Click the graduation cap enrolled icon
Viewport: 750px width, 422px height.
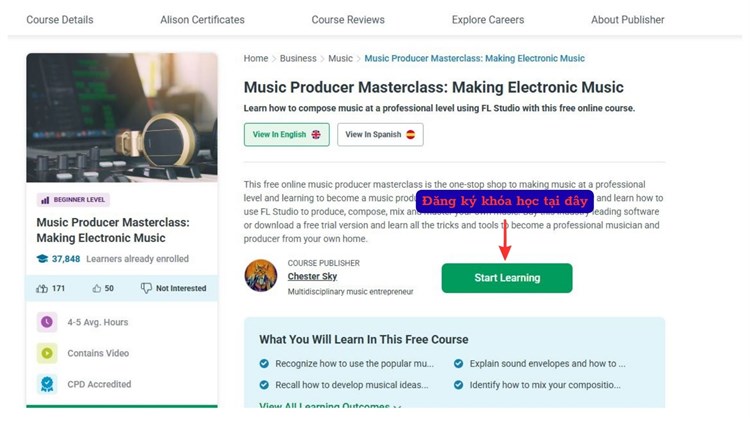tap(42, 258)
